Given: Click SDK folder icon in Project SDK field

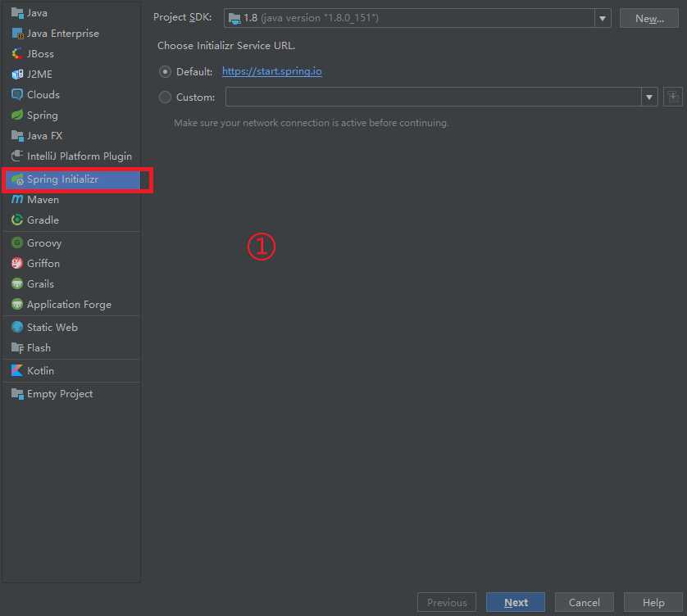Looking at the screenshot, I should coord(234,18).
